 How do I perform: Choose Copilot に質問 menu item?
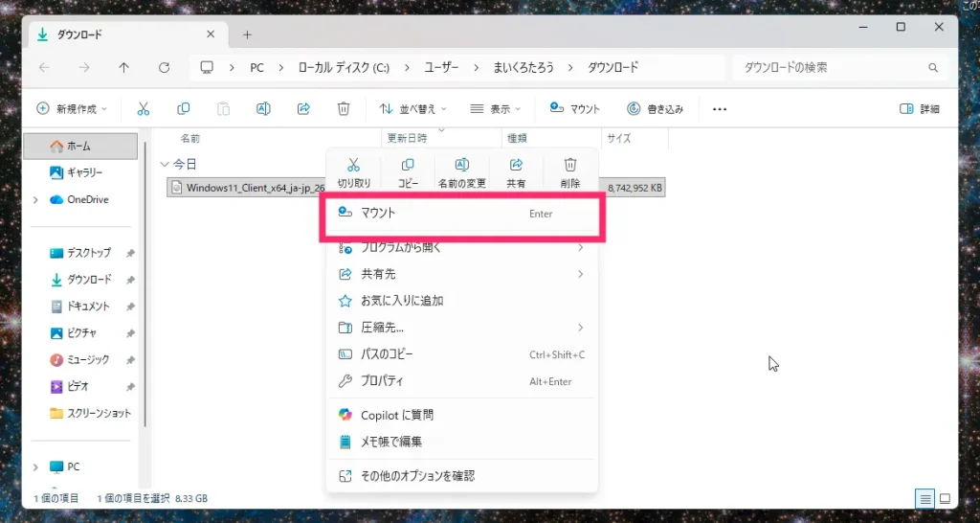(462, 415)
